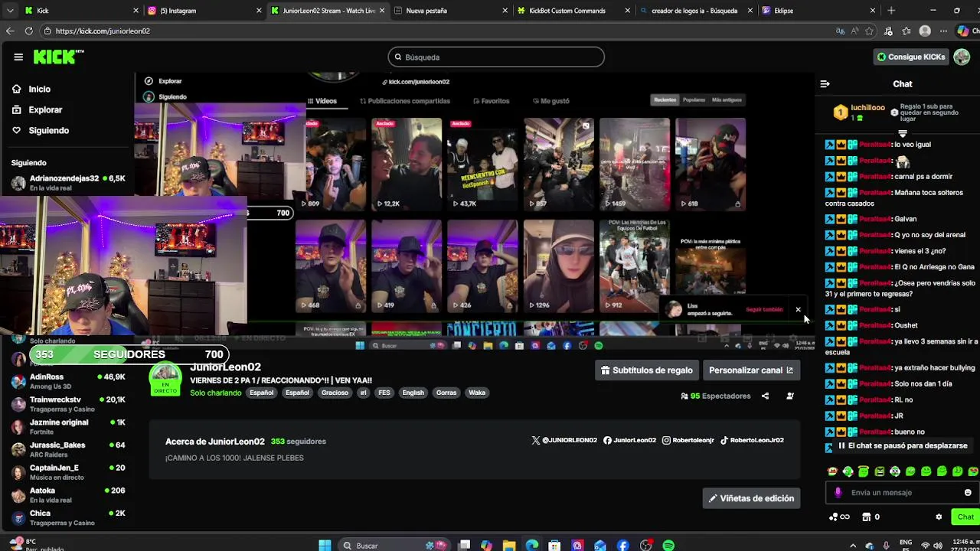
Task: Click the Búsqueda search field
Action: [496, 57]
